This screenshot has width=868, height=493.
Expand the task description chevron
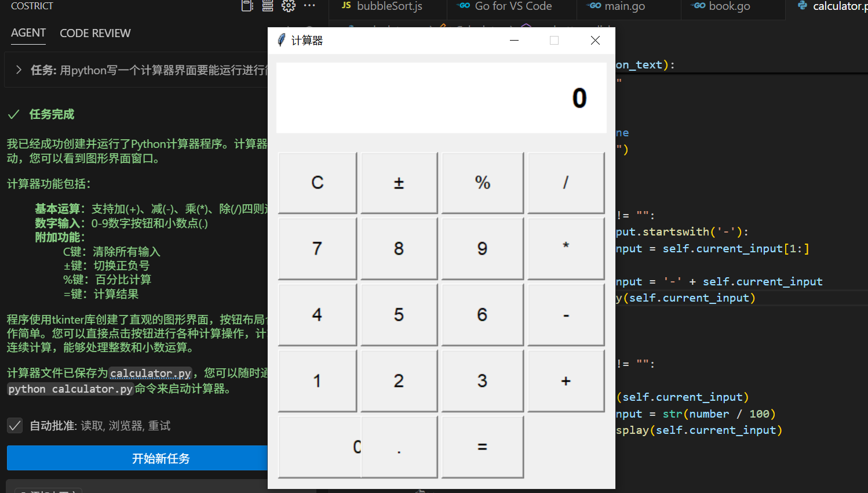click(x=19, y=70)
